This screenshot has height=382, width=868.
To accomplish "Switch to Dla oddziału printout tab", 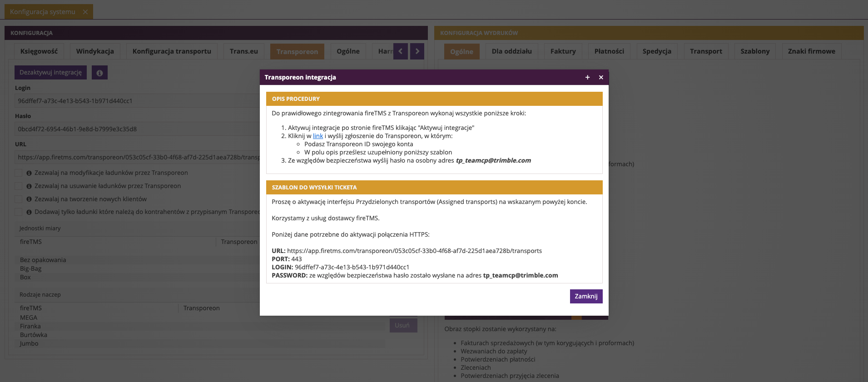I will (511, 51).
